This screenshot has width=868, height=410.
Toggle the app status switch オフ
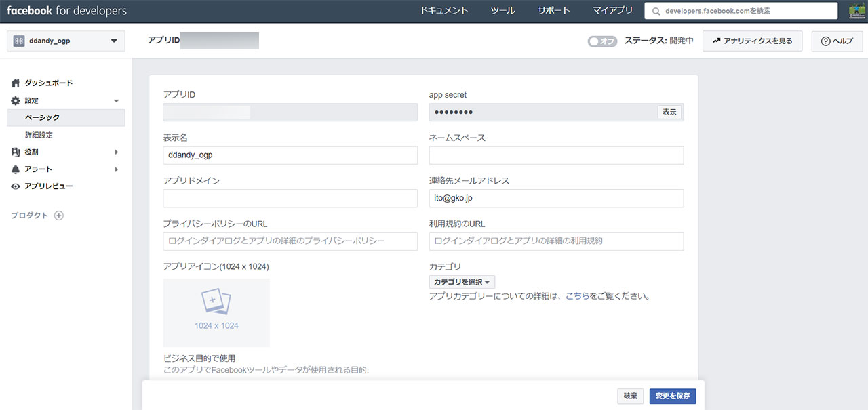(602, 41)
